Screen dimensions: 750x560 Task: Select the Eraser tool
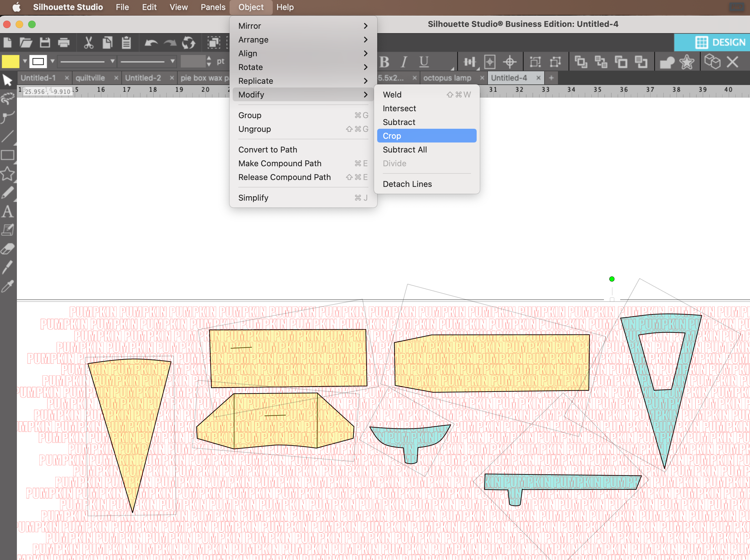pos(8,249)
